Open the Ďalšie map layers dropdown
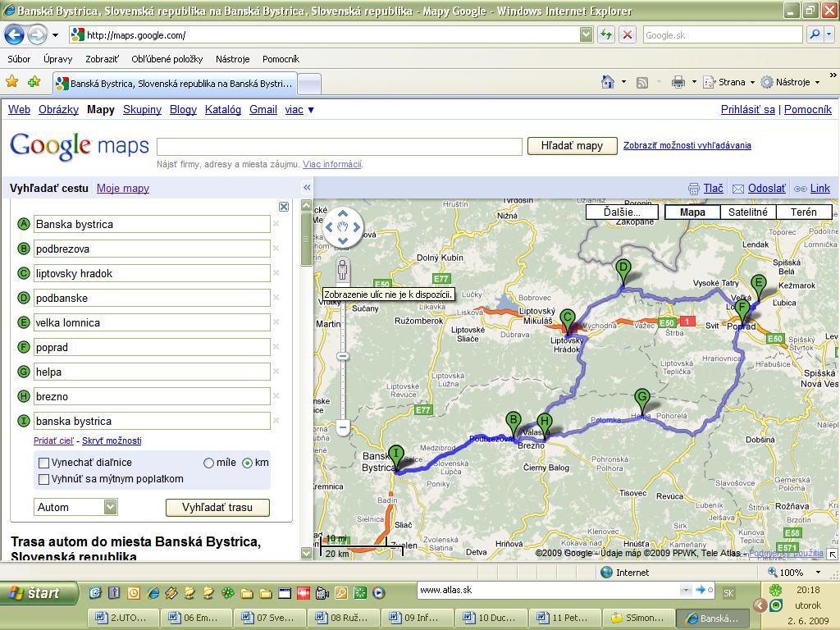The width and height of the screenshot is (840, 630). pyautogui.click(x=622, y=212)
